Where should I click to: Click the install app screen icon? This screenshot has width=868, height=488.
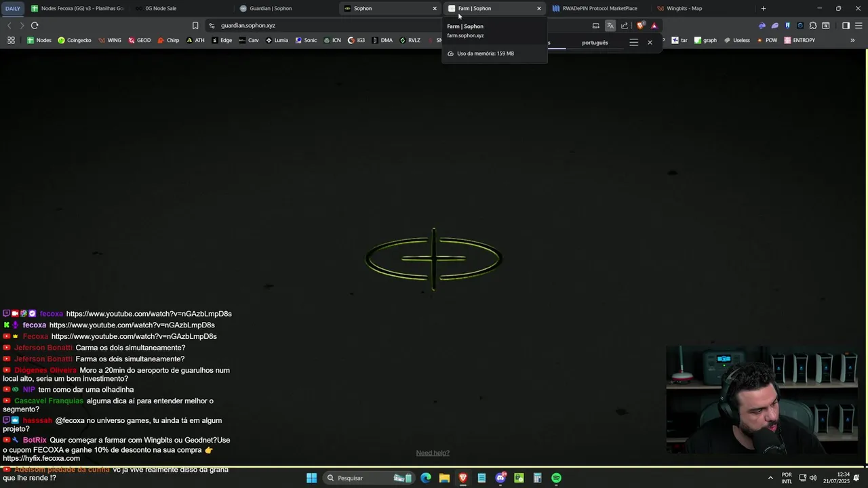[596, 26]
